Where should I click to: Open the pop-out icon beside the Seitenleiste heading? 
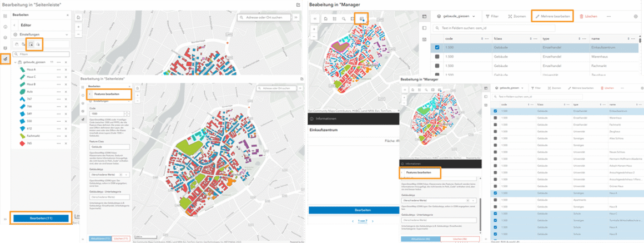(298, 4)
